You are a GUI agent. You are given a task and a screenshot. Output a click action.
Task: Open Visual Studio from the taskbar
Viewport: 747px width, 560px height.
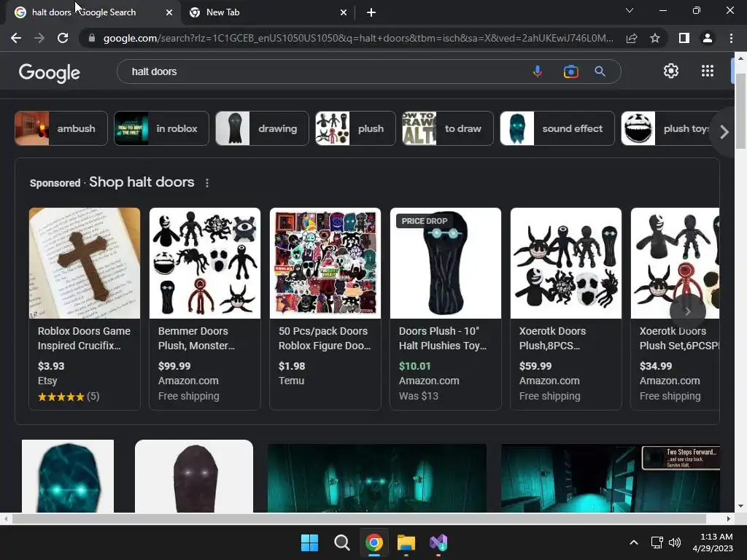(x=438, y=542)
